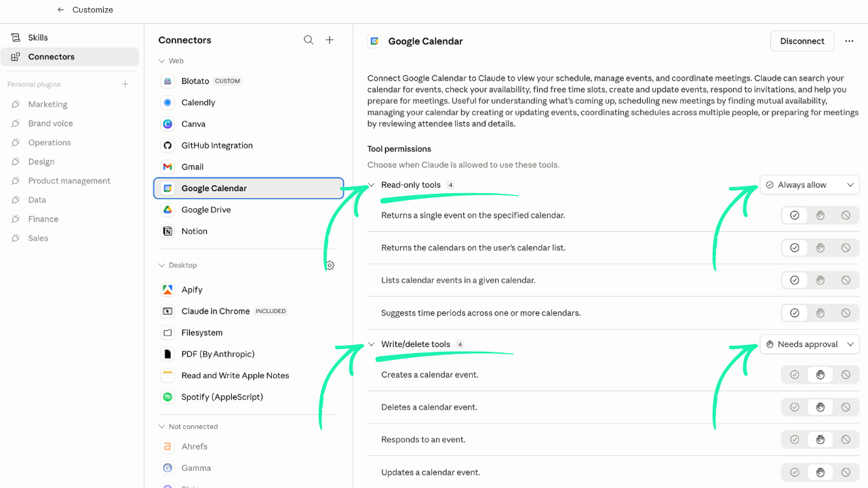Open the three-dot more options menu

click(849, 41)
